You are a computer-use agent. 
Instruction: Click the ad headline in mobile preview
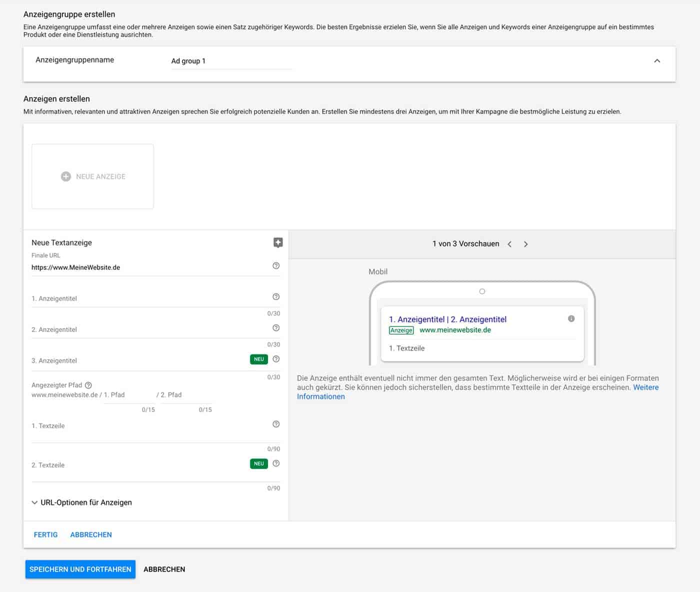pos(447,319)
